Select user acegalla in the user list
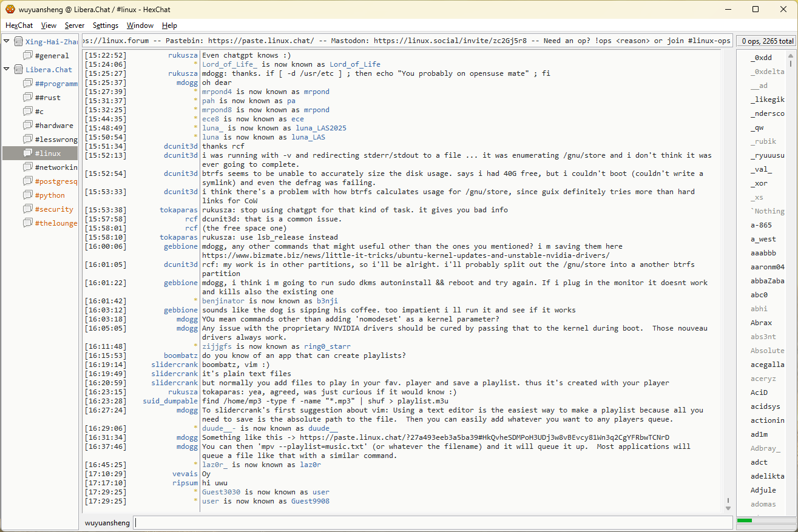Viewport: 798px width, 532px height. (767, 365)
